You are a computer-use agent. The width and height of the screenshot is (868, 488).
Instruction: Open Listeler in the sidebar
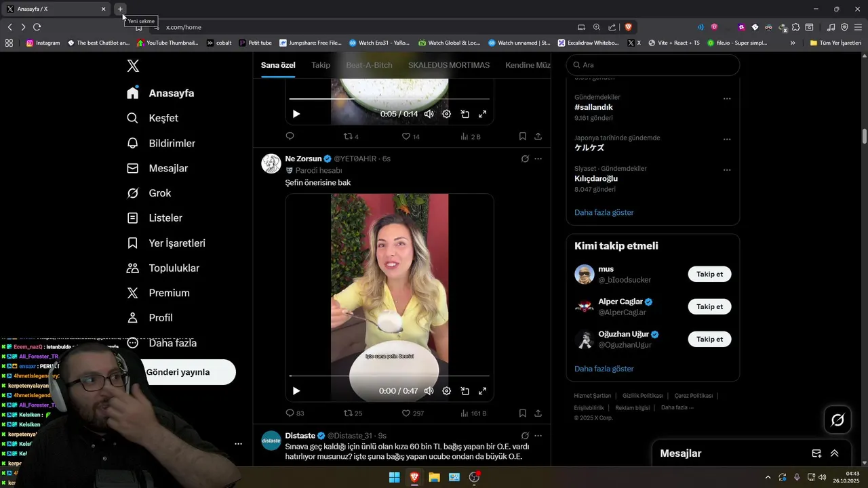pyautogui.click(x=155, y=218)
